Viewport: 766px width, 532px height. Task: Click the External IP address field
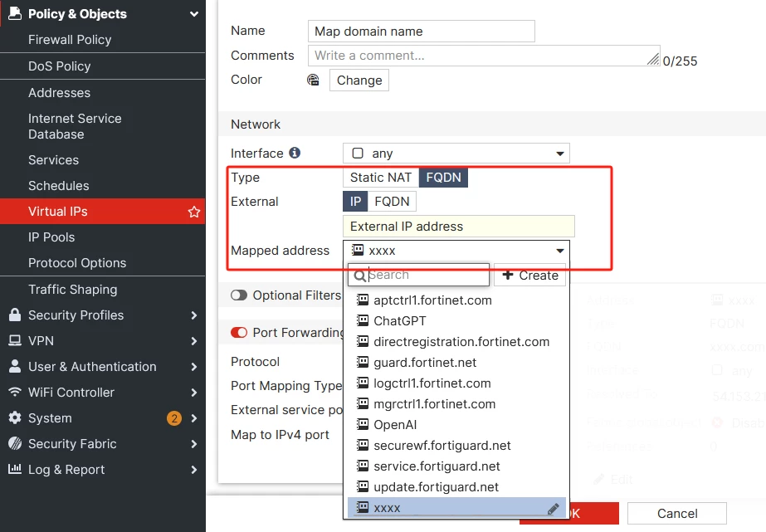coord(459,227)
